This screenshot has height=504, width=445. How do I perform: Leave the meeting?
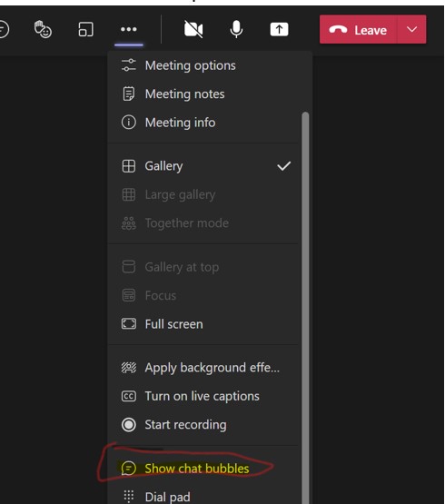point(359,30)
